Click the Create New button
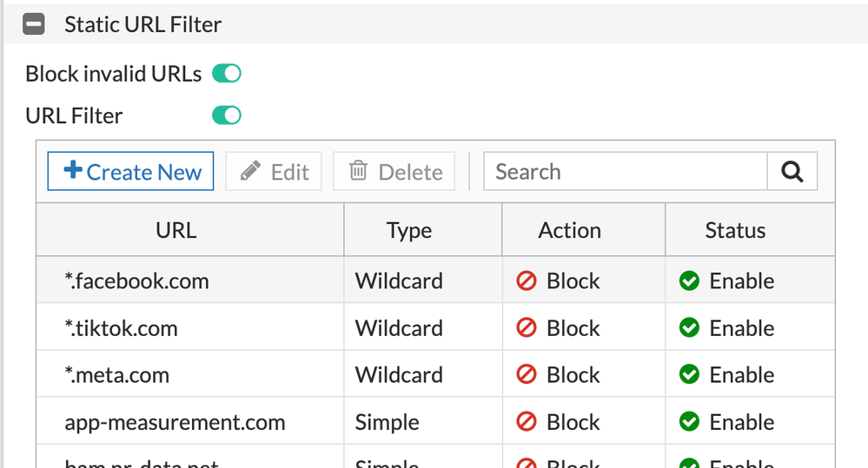Viewport: 868px width, 468px height. pyautogui.click(x=131, y=172)
